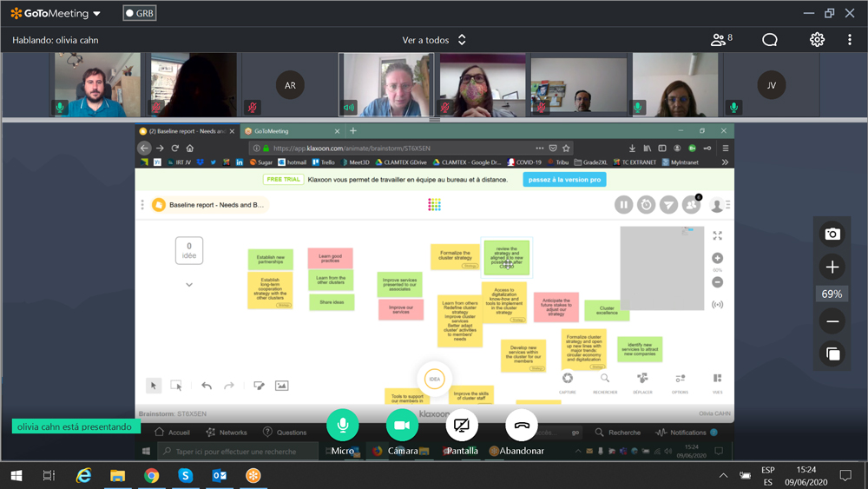Open Google Chrome from the Windows taskbar
This screenshot has height=489, width=868.
pos(151,475)
